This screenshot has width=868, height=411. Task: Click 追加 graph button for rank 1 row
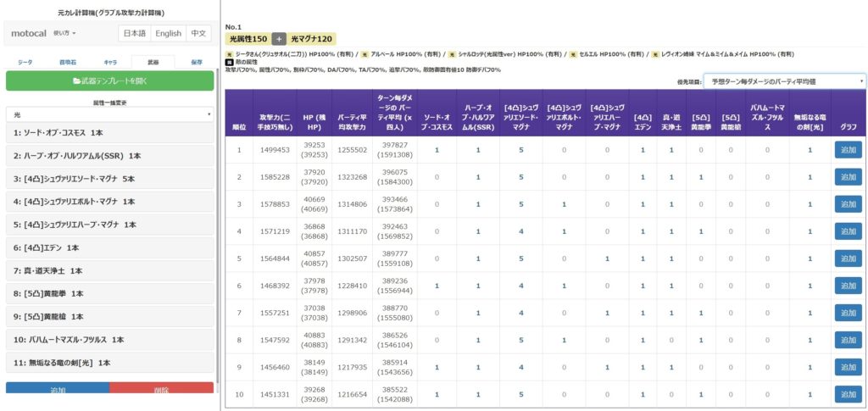click(848, 149)
